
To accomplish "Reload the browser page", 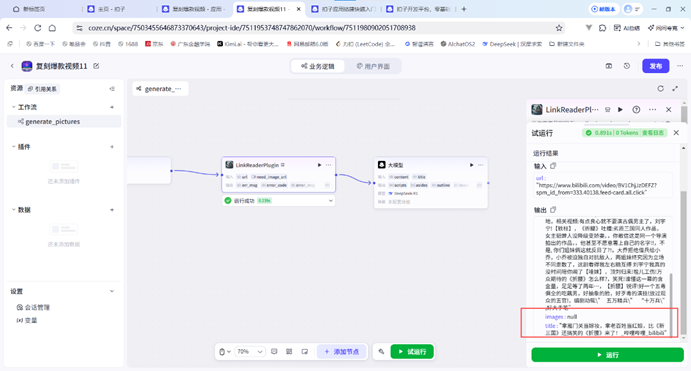I will (x=37, y=28).
